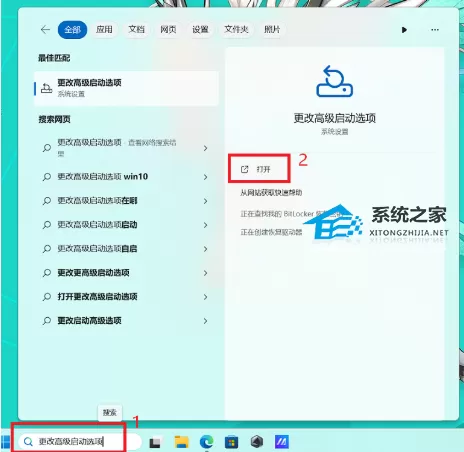Go back with the left arrow icon
The width and height of the screenshot is (464, 452).
[45, 30]
